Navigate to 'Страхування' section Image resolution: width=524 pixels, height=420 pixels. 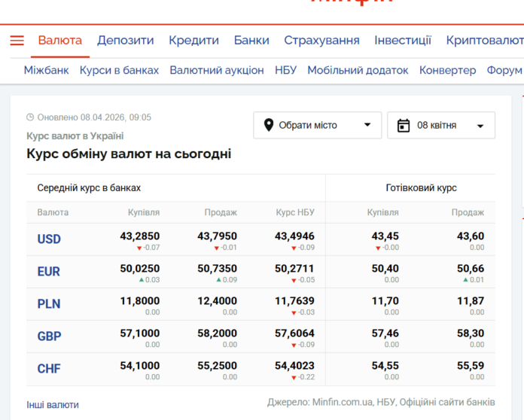coord(321,41)
